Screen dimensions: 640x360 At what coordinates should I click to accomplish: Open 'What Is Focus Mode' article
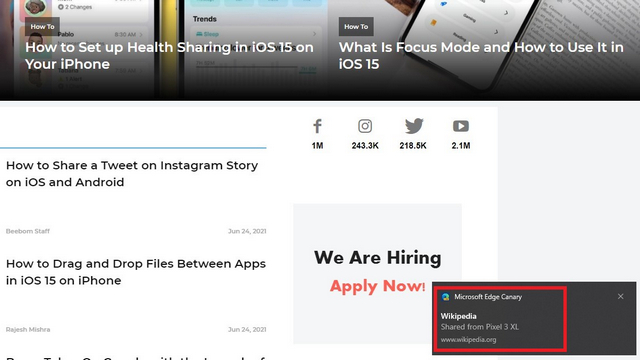tap(481, 56)
